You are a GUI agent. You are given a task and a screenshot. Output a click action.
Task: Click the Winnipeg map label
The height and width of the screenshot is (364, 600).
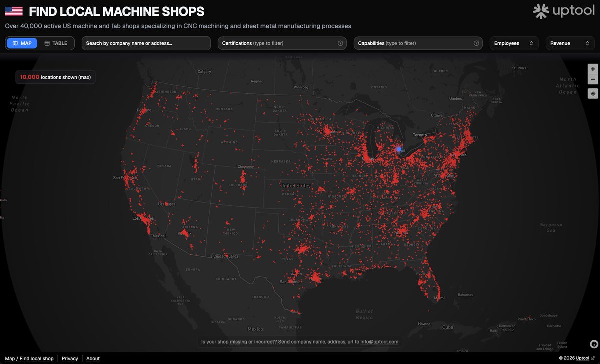tap(301, 87)
